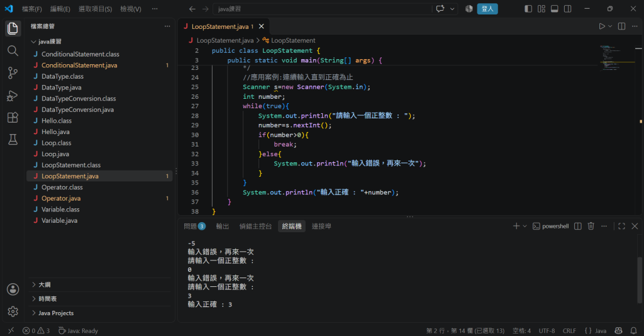Open the Extensions view icon
The height and width of the screenshot is (336, 644).
(13, 118)
